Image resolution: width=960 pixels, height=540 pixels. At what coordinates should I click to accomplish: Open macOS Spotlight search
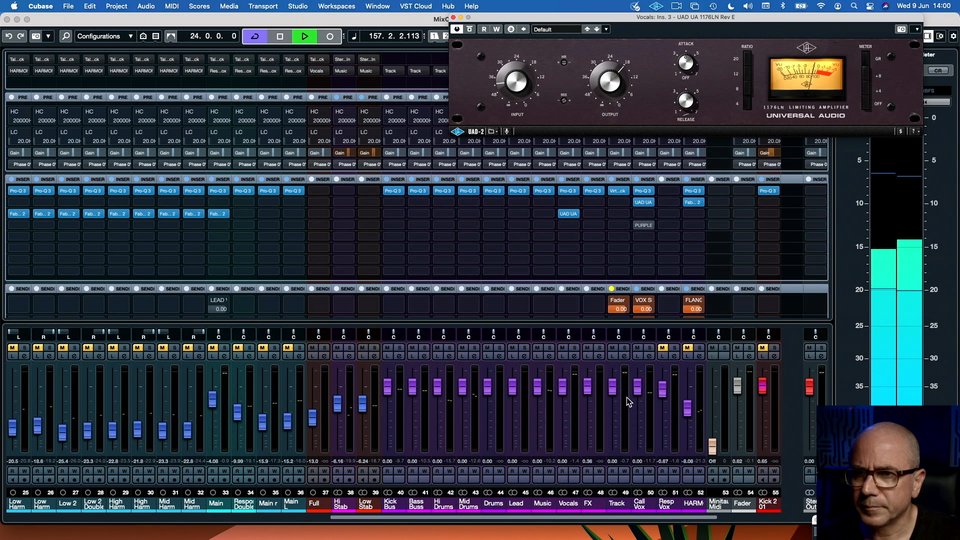[853, 6]
